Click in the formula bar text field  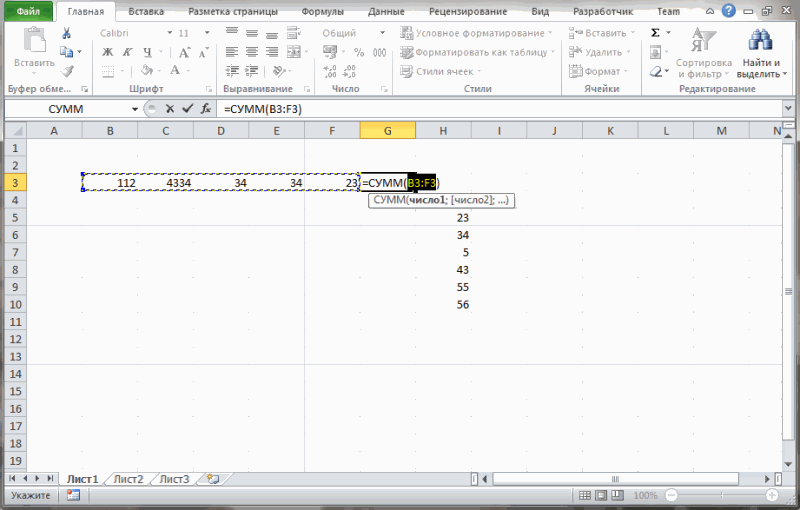coord(500,109)
